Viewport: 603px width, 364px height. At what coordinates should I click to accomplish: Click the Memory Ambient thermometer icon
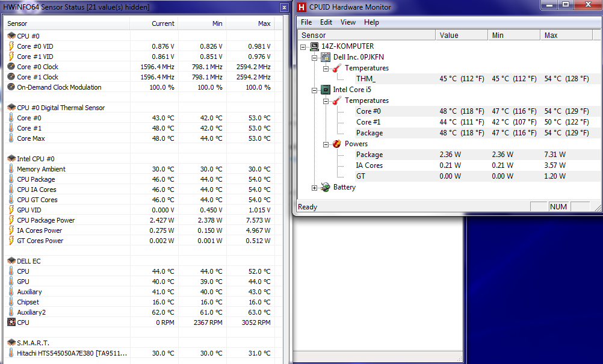pos(11,168)
